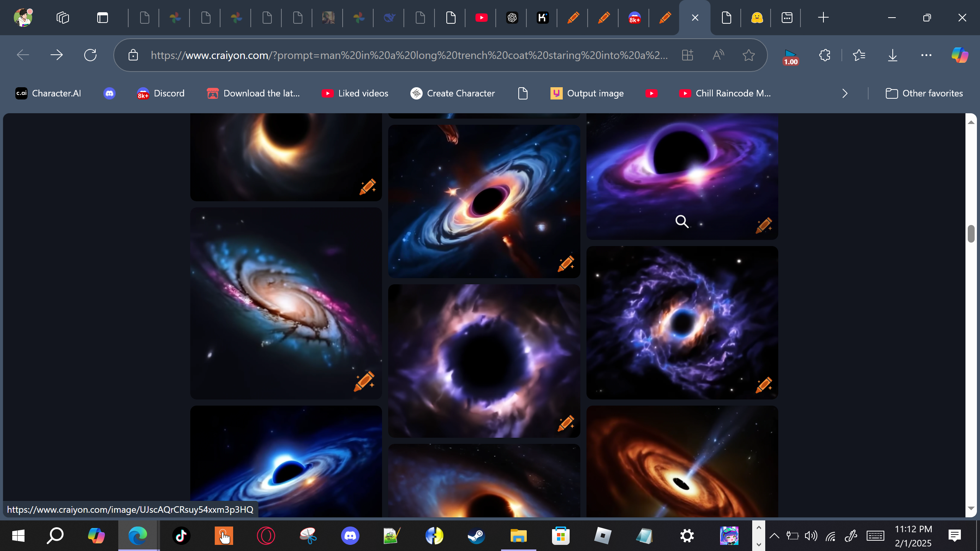
Task: Expand the bookmarks bar overflow chevron
Action: [x=845, y=93]
